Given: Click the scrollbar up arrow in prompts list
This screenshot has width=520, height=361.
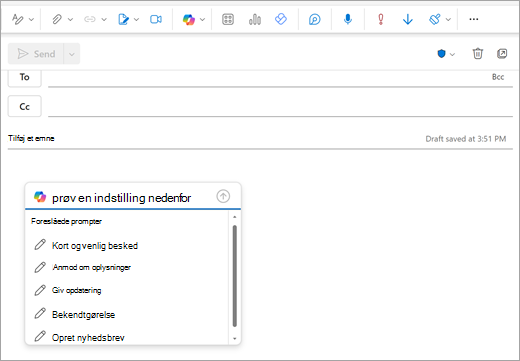Looking at the screenshot, I should click(x=235, y=217).
